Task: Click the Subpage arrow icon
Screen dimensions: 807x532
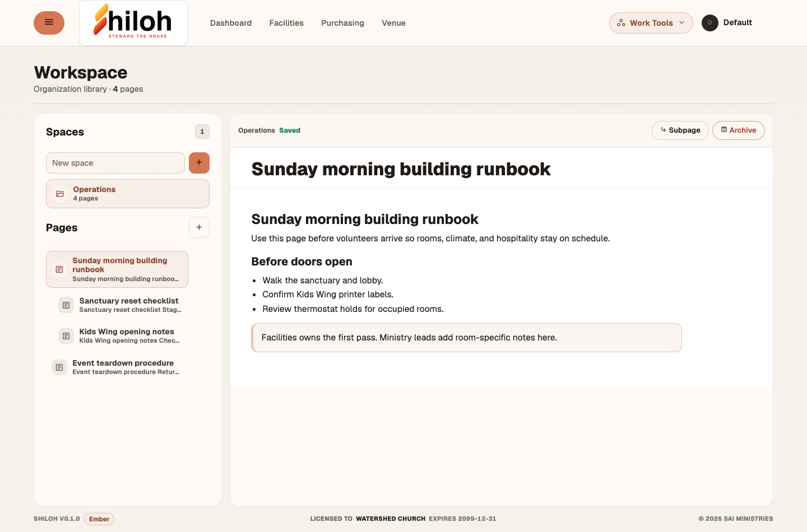Action: click(664, 130)
